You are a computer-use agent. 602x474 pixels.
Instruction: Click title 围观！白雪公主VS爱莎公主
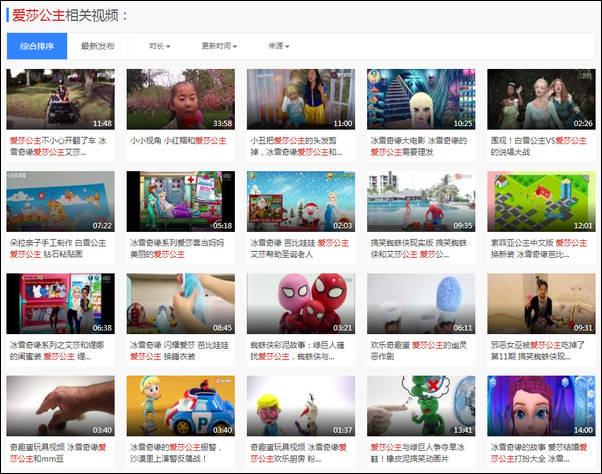(x=539, y=146)
